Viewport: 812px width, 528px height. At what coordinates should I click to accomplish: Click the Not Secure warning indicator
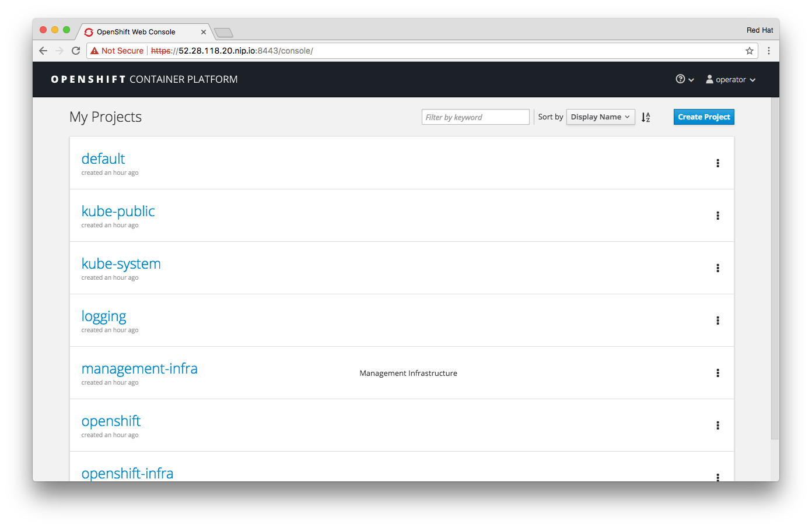tap(117, 51)
